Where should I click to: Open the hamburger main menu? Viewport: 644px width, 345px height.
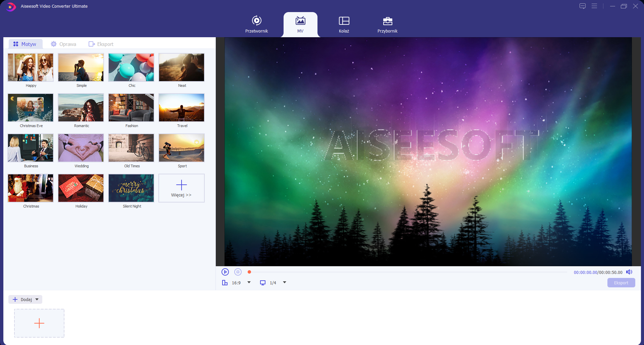(594, 6)
